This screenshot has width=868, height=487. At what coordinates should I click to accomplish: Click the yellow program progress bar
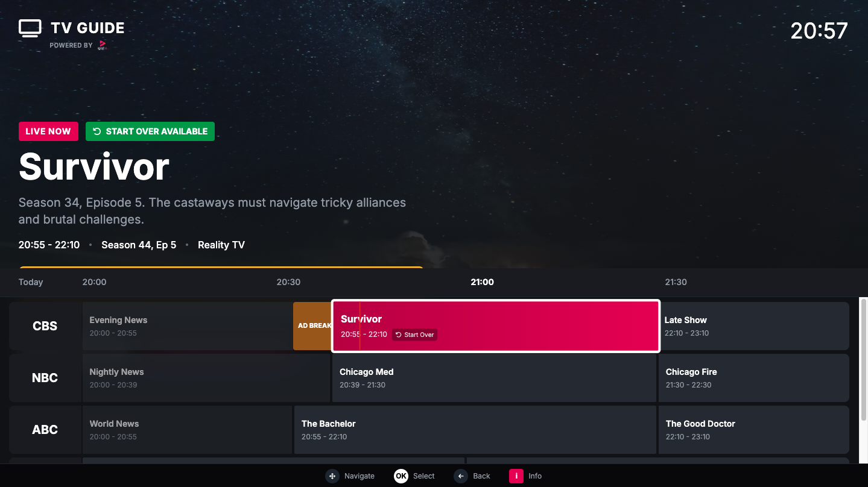pos(221,268)
